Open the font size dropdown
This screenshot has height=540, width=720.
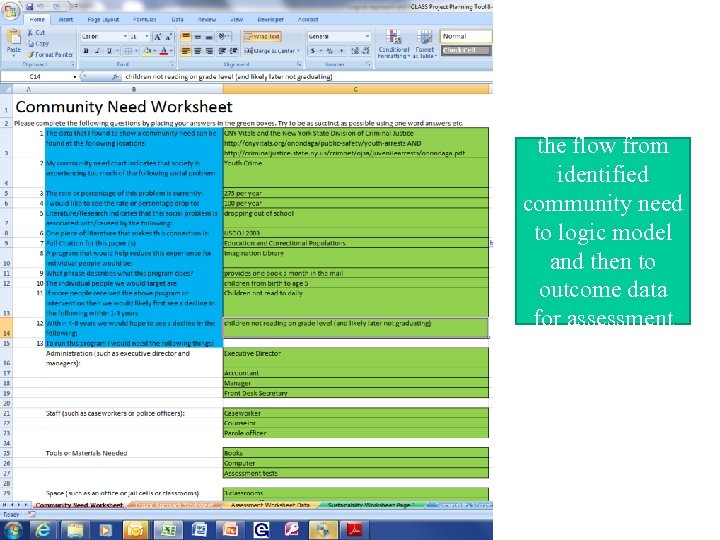coord(147,37)
